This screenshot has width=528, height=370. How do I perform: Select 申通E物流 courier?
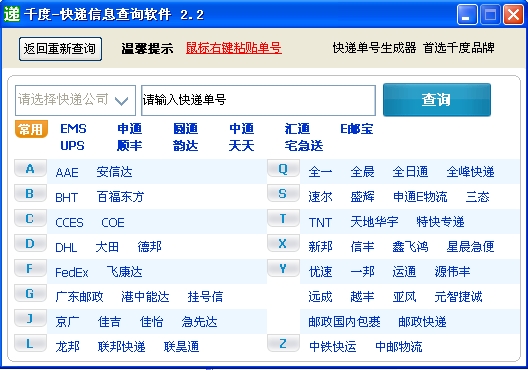420,197
